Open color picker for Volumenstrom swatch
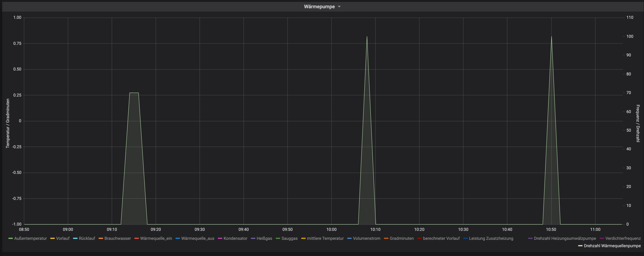This screenshot has width=644, height=256. coord(349,238)
